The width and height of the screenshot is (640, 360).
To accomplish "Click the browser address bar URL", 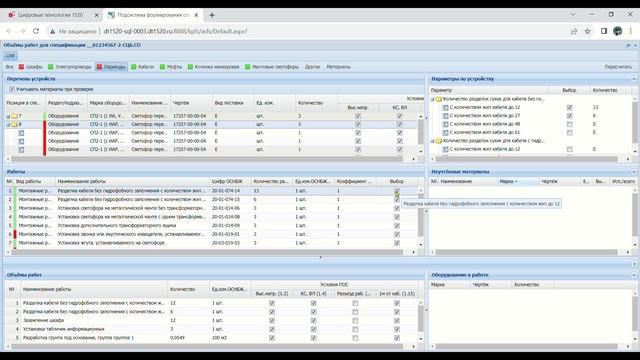I will pos(175,31).
